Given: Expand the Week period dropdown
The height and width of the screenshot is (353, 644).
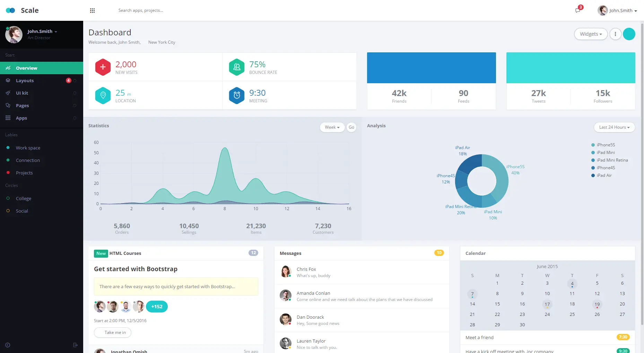Looking at the screenshot, I should click(332, 127).
